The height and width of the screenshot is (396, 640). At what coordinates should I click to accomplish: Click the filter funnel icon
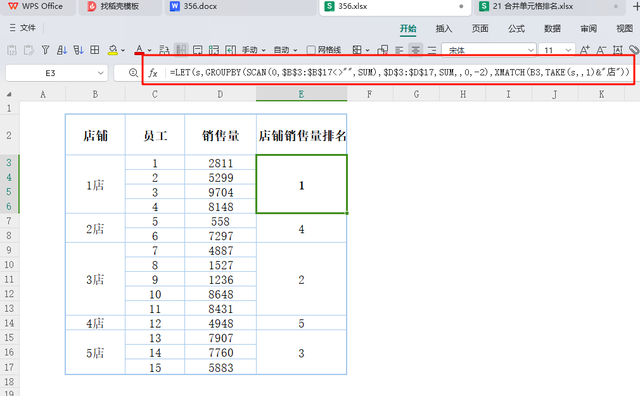pyautogui.click(x=45, y=50)
